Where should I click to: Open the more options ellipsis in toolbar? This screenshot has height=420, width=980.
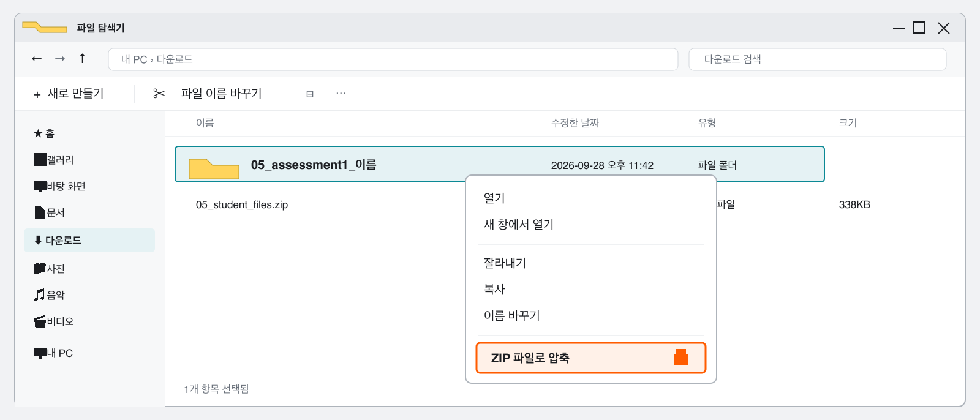coord(341,93)
